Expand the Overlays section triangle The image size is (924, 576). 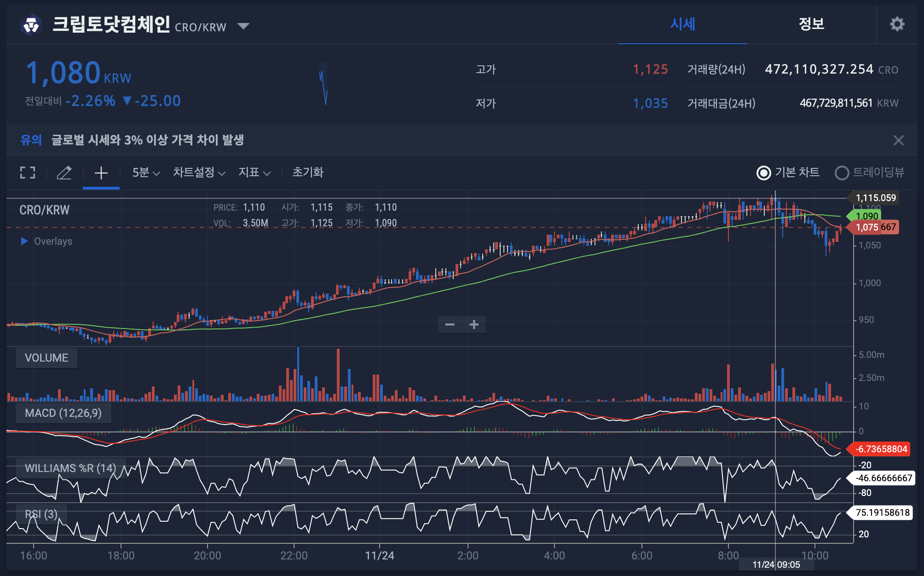[x=24, y=241]
